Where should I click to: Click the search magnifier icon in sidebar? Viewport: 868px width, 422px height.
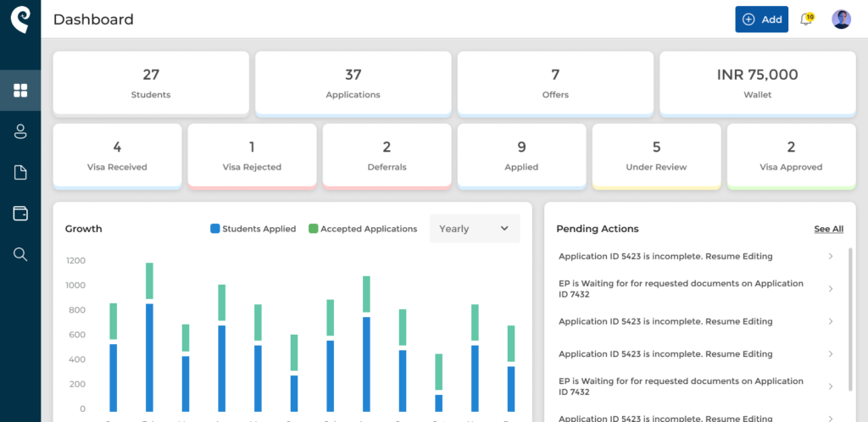click(x=20, y=254)
